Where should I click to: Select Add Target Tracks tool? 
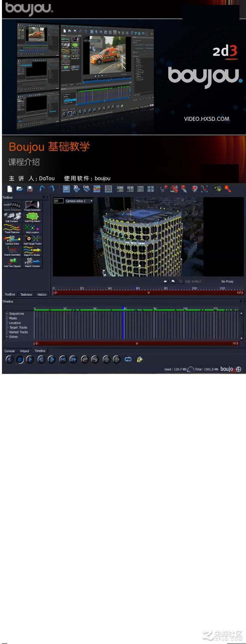tap(32, 240)
